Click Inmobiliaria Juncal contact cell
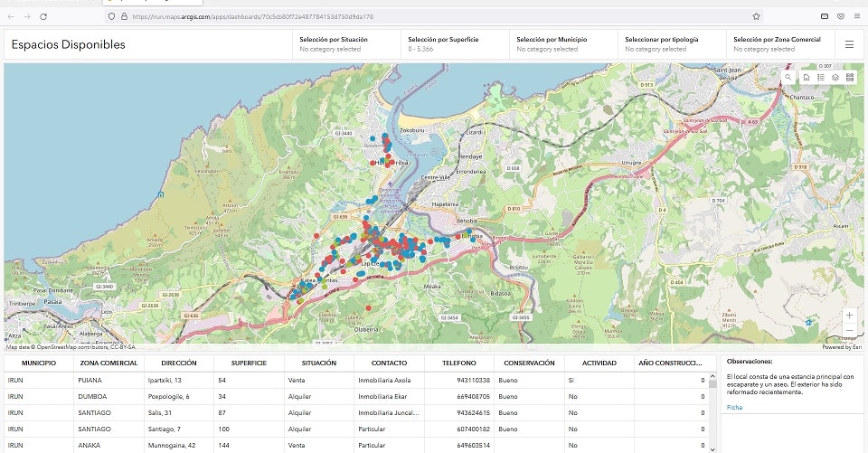The height and width of the screenshot is (453, 868). [389, 412]
